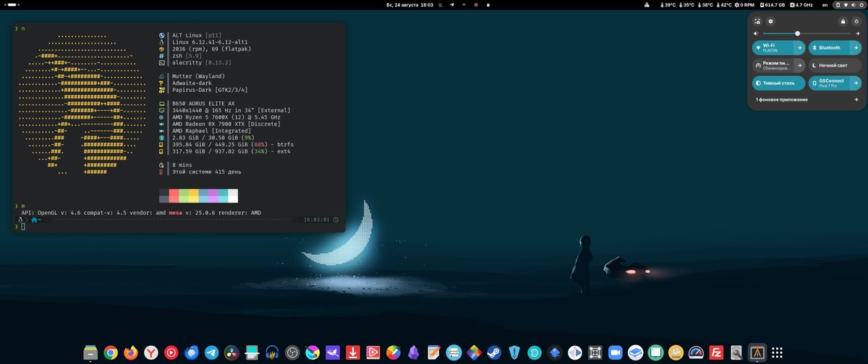Expand Bluetooth devices arrow

[855, 48]
